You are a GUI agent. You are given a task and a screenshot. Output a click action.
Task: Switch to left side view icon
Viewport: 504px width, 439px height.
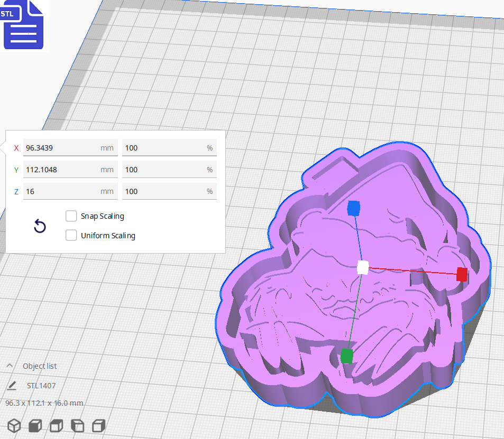point(77,425)
